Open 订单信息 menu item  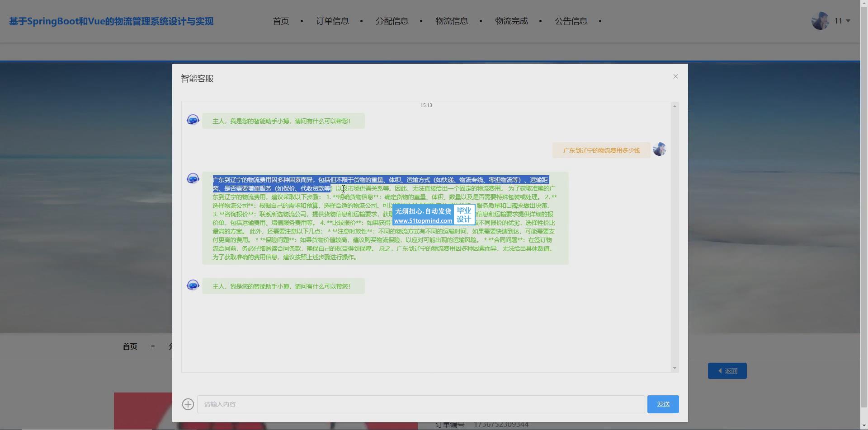(x=332, y=21)
